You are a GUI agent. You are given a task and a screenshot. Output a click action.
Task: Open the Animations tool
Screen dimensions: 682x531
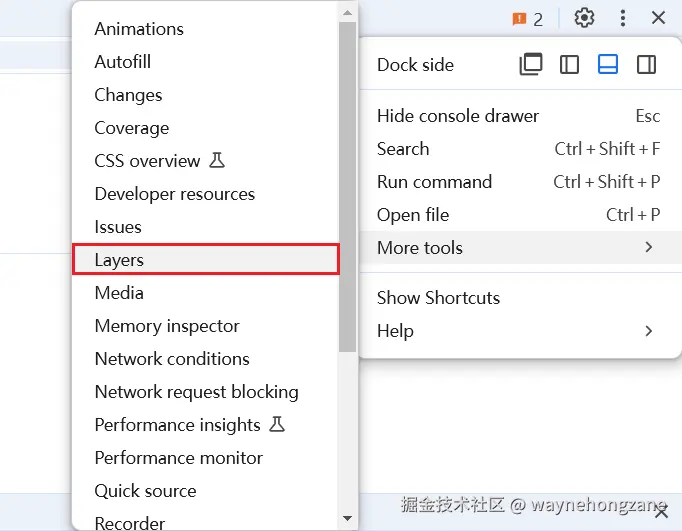point(139,29)
